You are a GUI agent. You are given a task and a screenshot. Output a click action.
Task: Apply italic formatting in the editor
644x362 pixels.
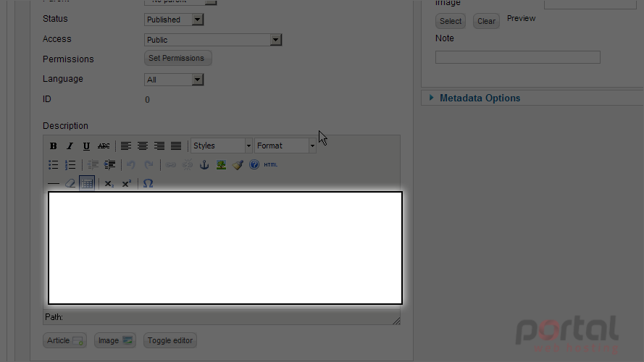coord(70,146)
